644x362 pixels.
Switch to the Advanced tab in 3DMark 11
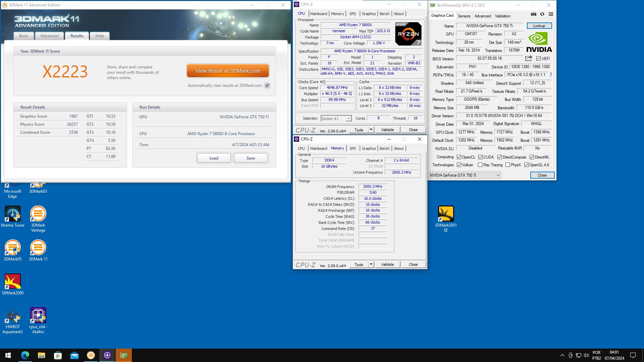pyautogui.click(x=49, y=36)
